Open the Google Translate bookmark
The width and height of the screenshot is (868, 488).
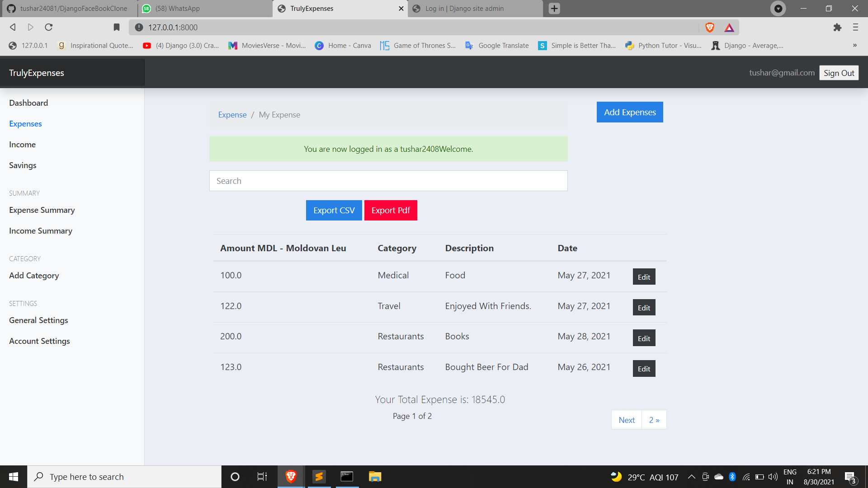[x=496, y=45]
